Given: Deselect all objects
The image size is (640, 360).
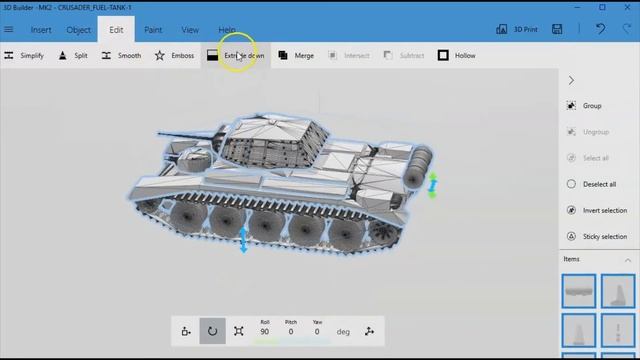Looking at the screenshot, I should point(599,184).
